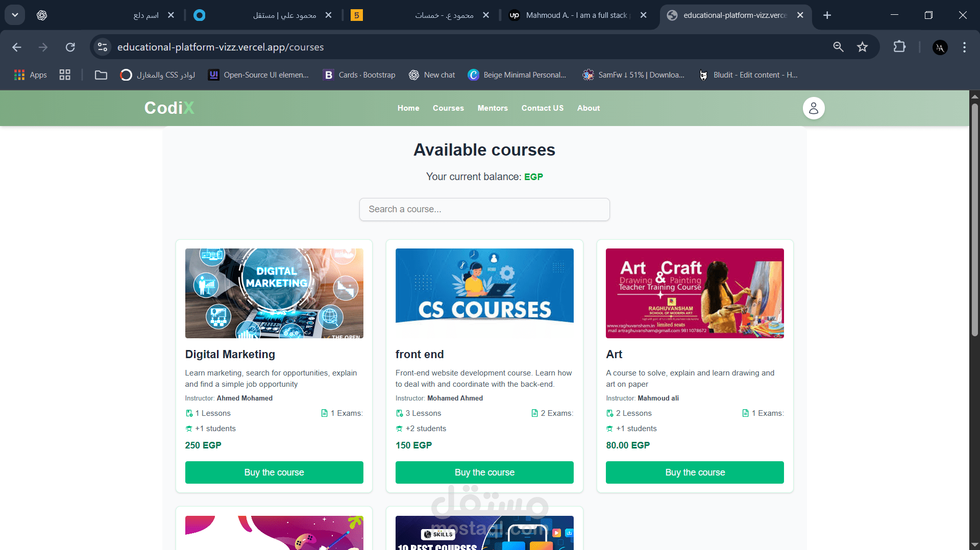Focus the Search a course field
Viewport: 980px width, 550px height.
pyautogui.click(x=484, y=209)
